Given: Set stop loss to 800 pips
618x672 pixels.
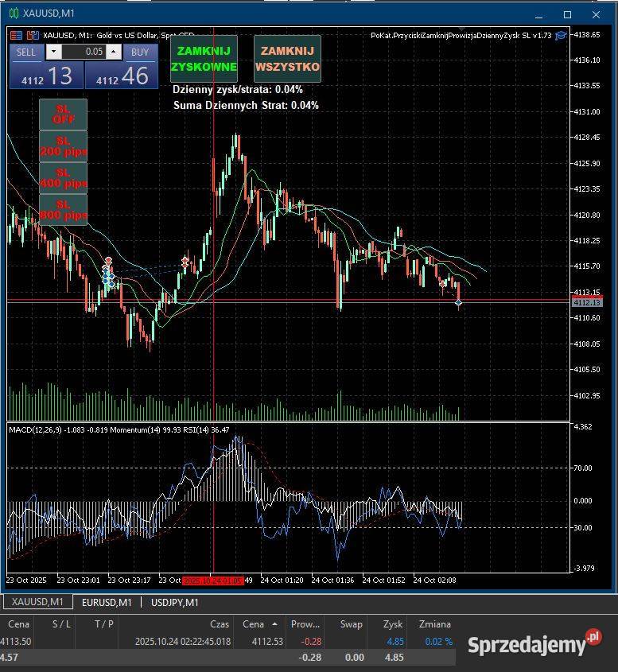Looking at the screenshot, I should tap(63, 210).
